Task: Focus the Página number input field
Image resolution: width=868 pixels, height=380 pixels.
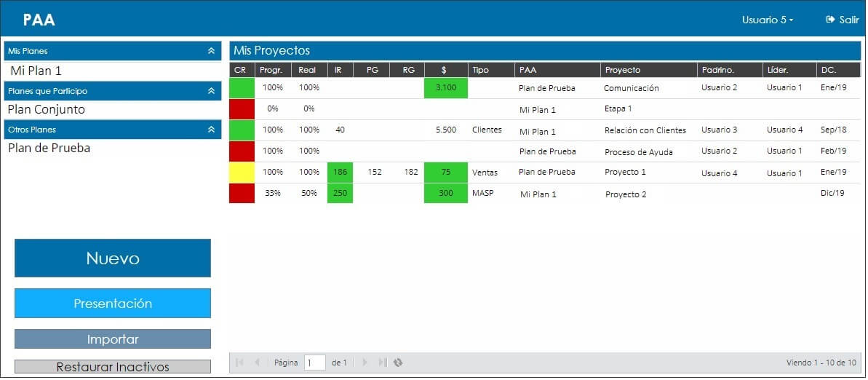Action: tap(315, 363)
